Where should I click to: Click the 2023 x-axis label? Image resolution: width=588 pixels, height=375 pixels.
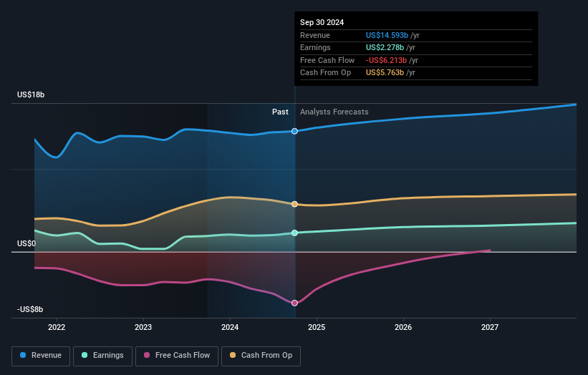(143, 328)
